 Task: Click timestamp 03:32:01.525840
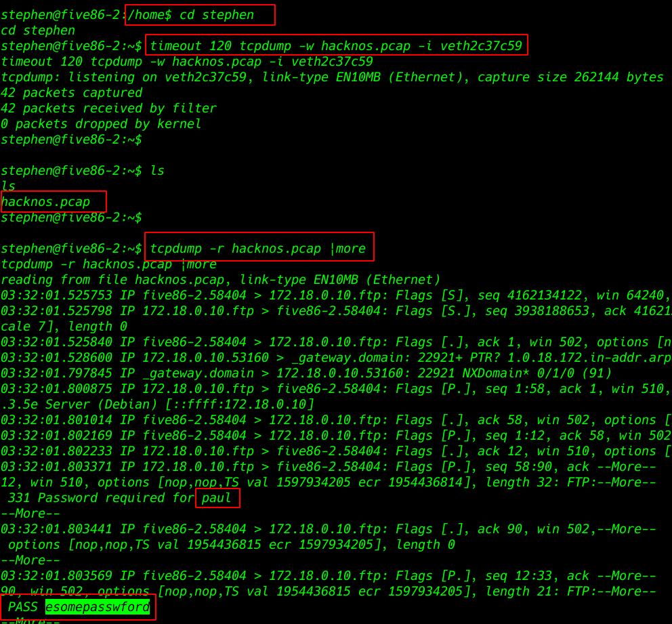point(57,342)
